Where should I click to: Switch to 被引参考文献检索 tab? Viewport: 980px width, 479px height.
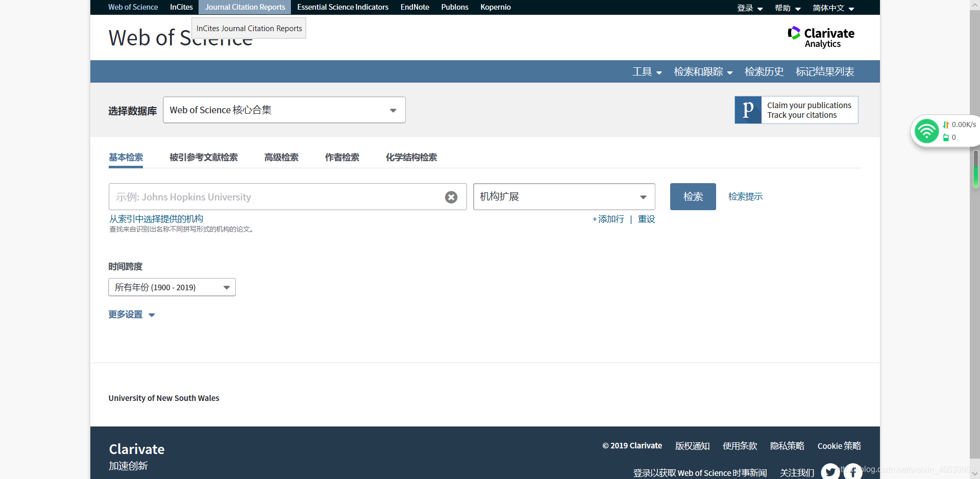(204, 158)
